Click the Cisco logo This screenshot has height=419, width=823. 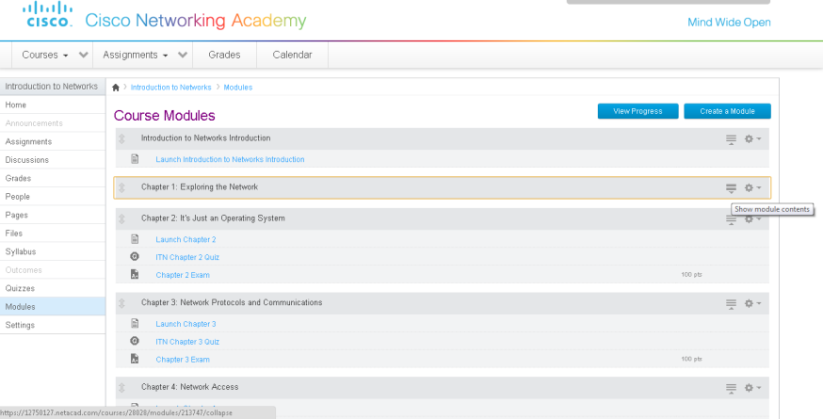point(46,17)
